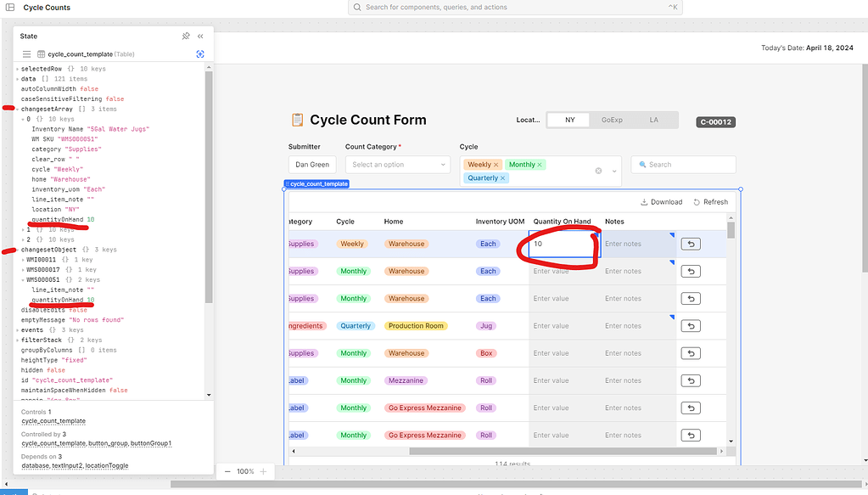Undo changes on the Mezzanine Roll row
This screenshot has height=495, width=868.
[x=691, y=381]
